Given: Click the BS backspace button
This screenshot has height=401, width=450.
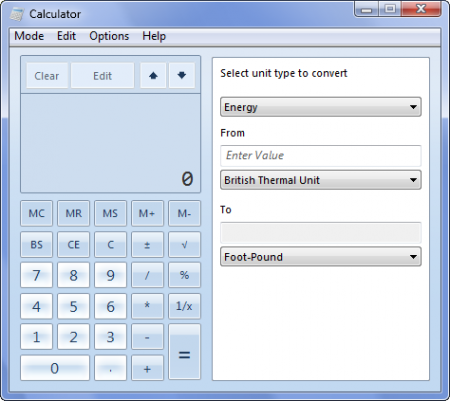Looking at the screenshot, I should coord(36,245).
